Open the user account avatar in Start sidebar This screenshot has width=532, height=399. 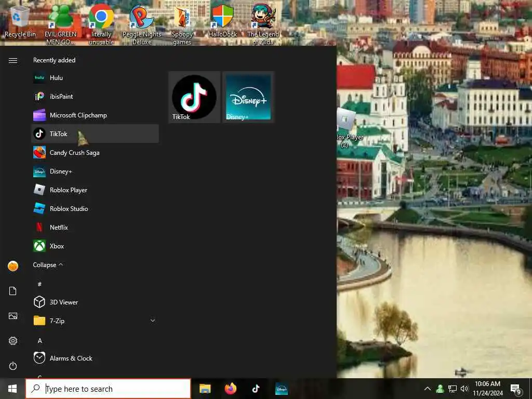click(13, 266)
